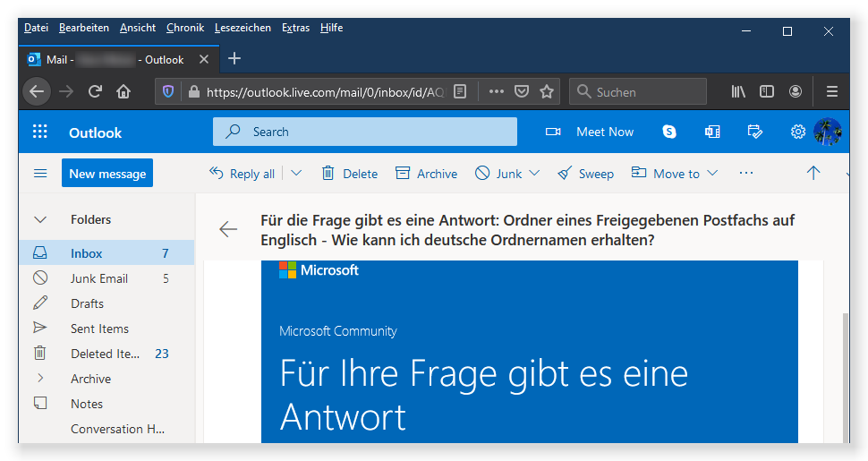Open the Bearbeiten menu
The image size is (868, 461).
[84, 28]
